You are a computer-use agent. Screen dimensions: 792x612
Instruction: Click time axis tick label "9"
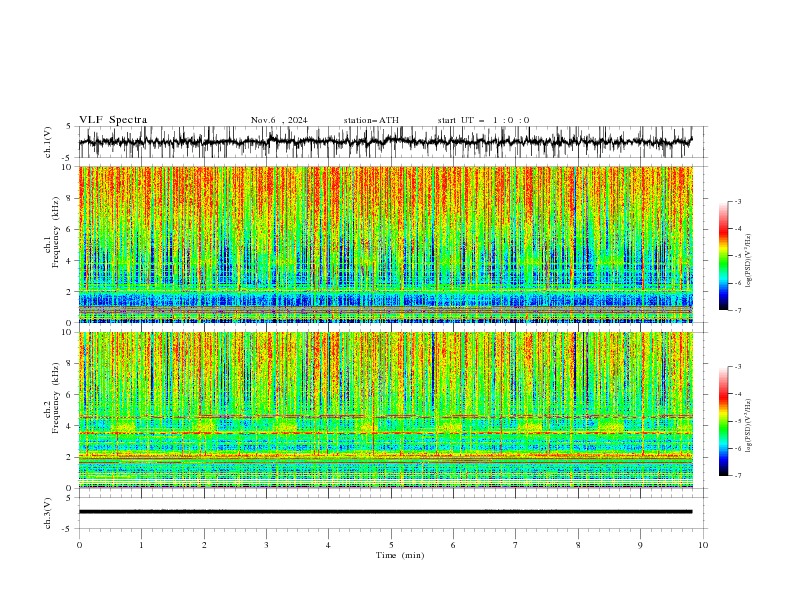tap(640, 545)
